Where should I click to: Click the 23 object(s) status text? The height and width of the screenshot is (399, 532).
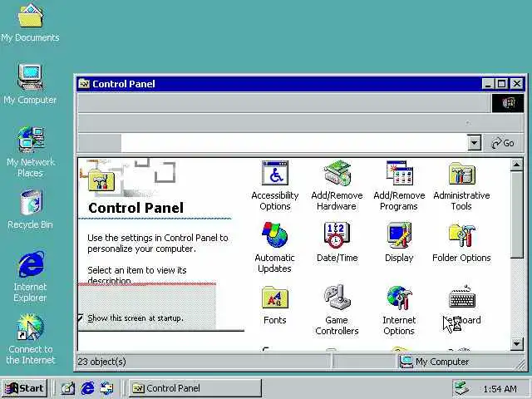pyautogui.click(x=101, y=362)
